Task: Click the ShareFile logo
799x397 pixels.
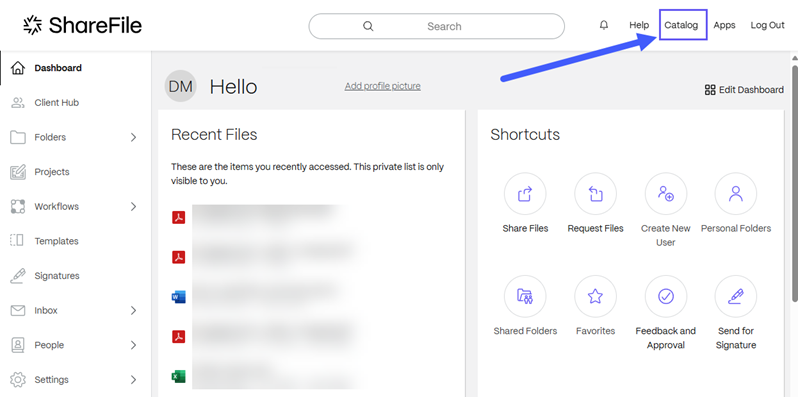Action: (83, 25)
